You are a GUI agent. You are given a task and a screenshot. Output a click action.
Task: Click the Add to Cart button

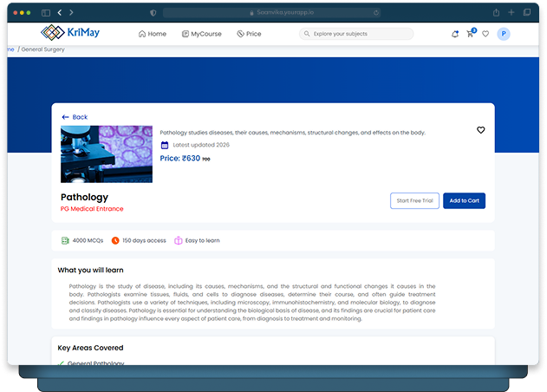pyautogui.click(x=464, y=200)
